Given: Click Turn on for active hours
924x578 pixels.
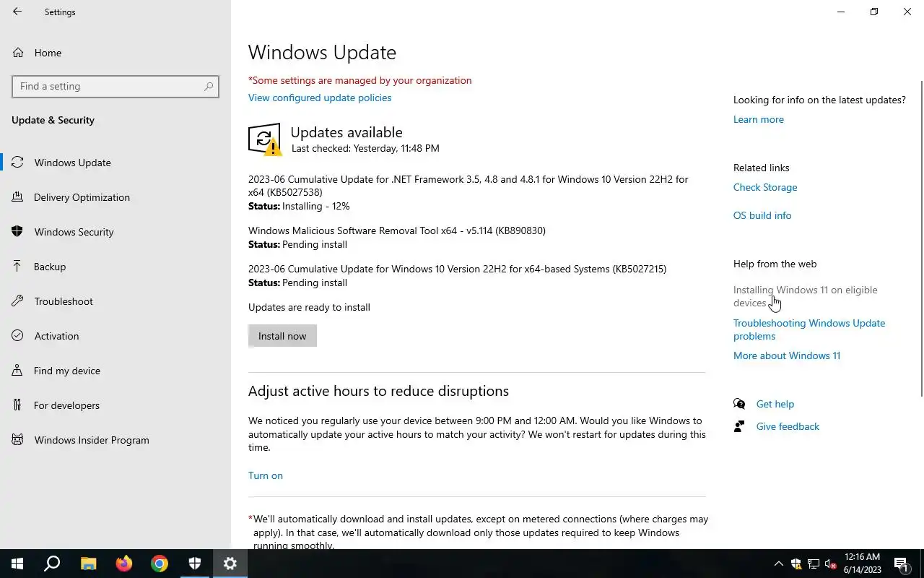Looking at the screenshot, I should (x=266, y=475).
